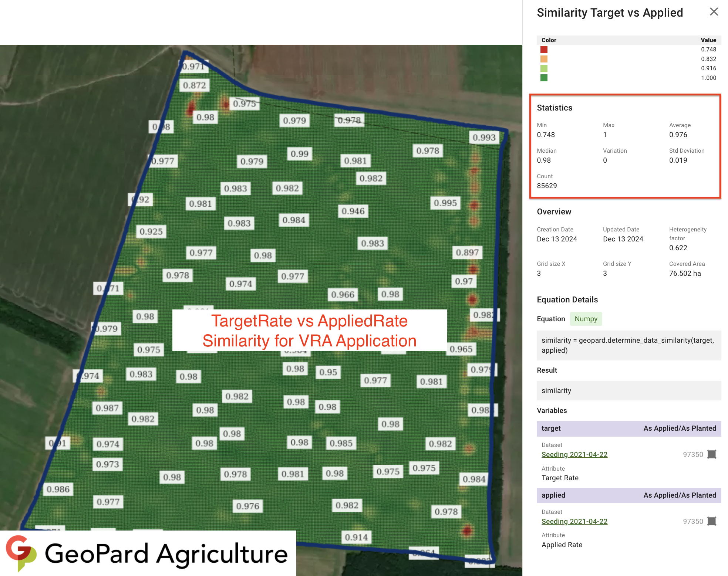Click the Value column header in legend

point(708,40)
